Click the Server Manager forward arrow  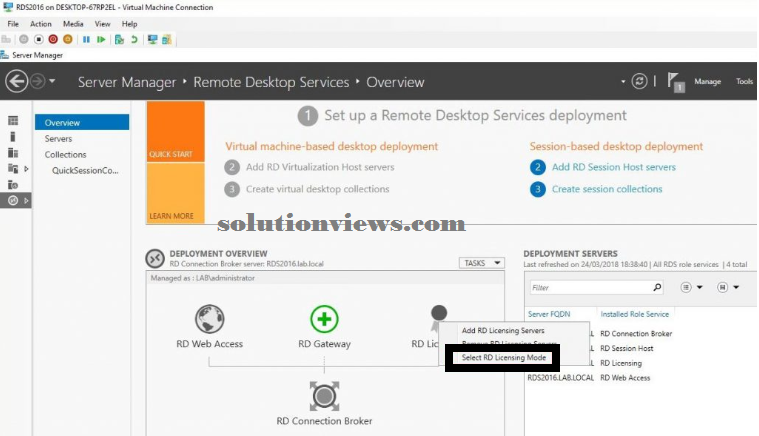[x=38, y=81]
